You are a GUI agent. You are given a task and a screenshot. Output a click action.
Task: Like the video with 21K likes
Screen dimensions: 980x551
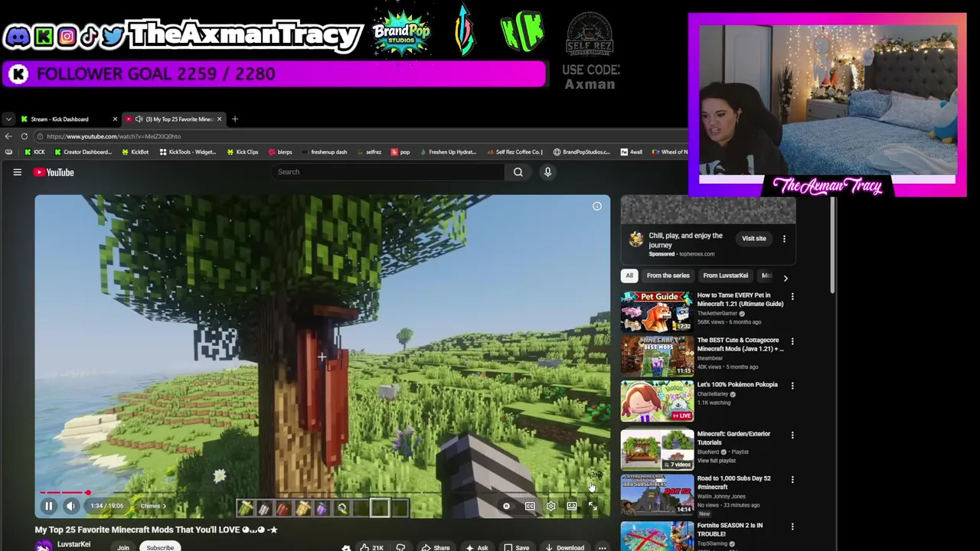click(x=371, y=547)
